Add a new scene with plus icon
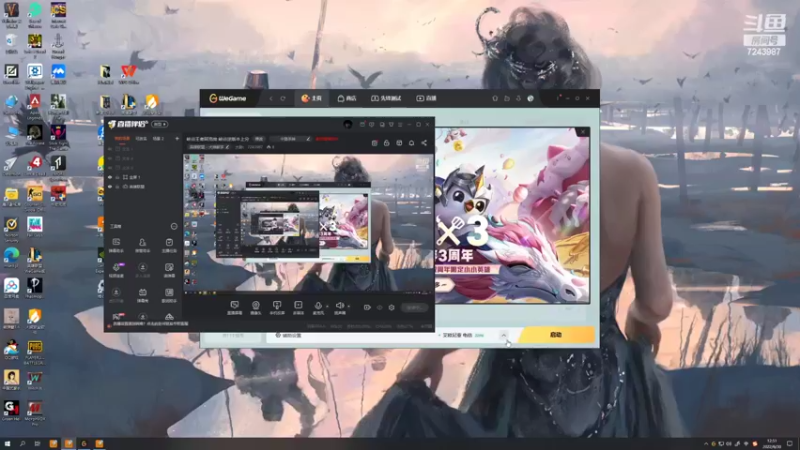This screenshot has height=450, width=800. click(x=177, y=138)
